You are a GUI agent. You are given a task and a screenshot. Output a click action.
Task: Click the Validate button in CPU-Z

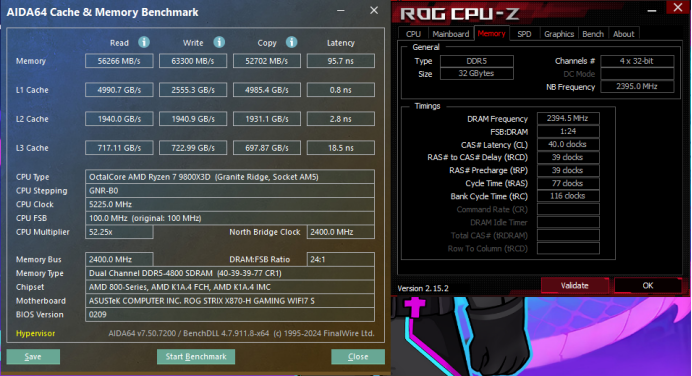(575, 286)
